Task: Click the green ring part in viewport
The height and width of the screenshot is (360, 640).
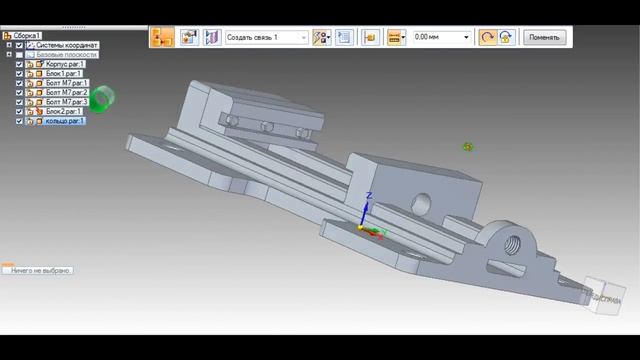Action: (102, 98)
